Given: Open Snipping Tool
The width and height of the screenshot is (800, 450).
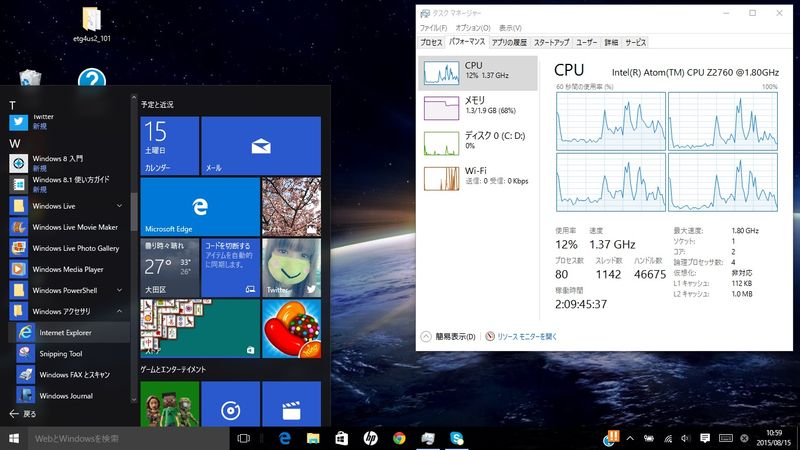Looking at the screenshot, I should (71, 354).
